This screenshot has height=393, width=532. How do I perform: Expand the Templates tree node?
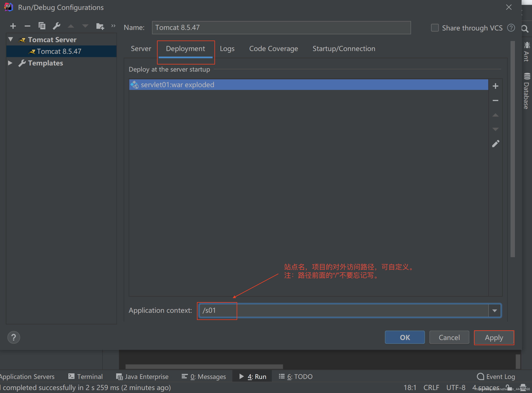(x=10, y=63)
